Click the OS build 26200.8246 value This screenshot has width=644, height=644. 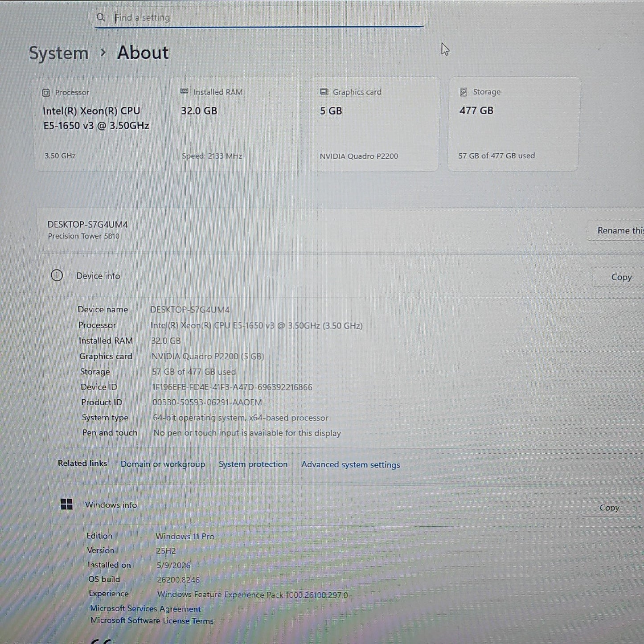(x=178, y=580)
